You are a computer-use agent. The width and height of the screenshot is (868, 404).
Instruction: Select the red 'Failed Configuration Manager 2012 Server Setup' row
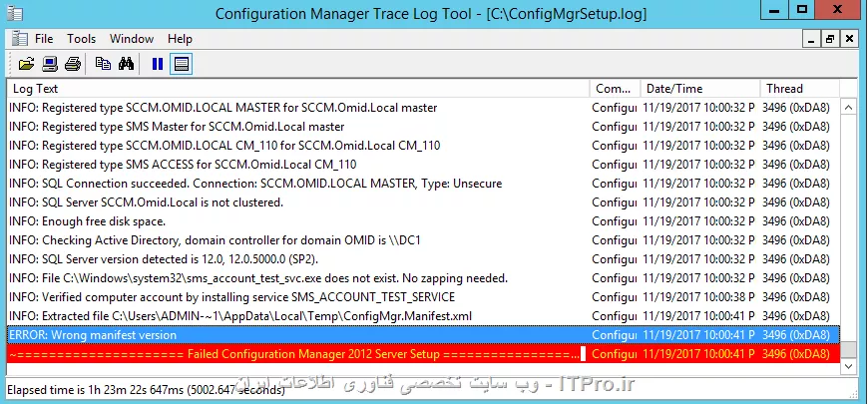(x=423, y=354)
